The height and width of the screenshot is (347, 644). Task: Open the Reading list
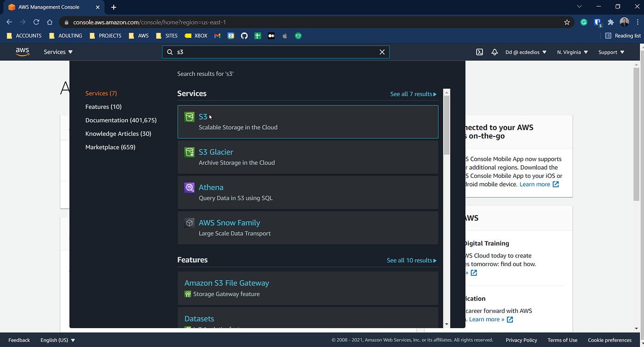coord(623,36)
